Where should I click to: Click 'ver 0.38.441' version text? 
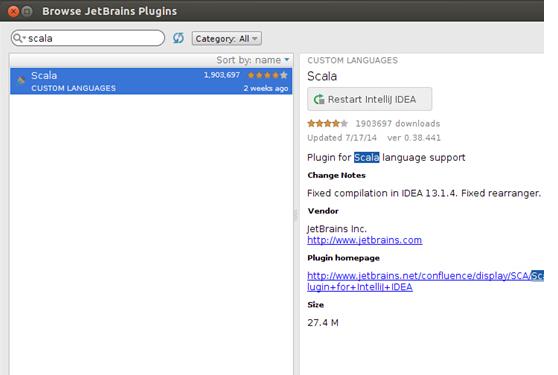pyautogui.click(x=414, y=138)
